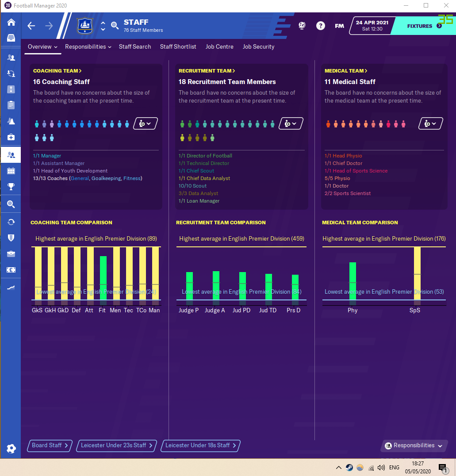Open the Inbox from the sidebar
456x476 pixels.
coord(11,38)
